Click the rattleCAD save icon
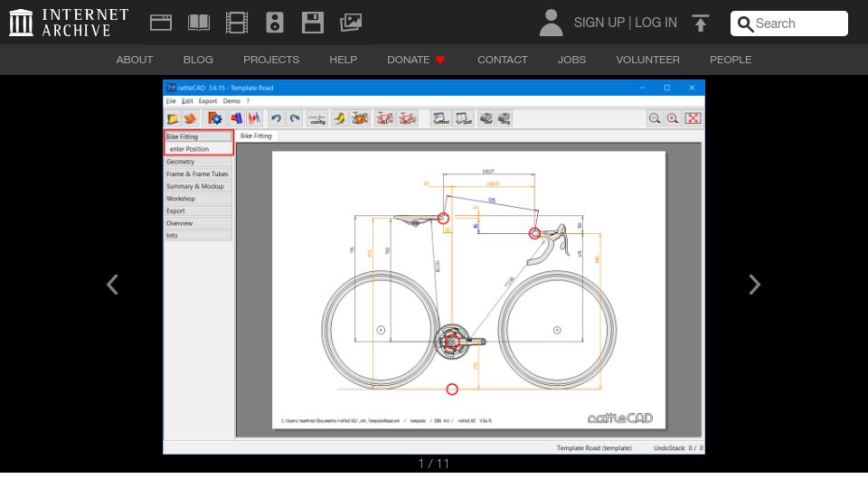Screen dimensions: 868x488 click(190, 118)
